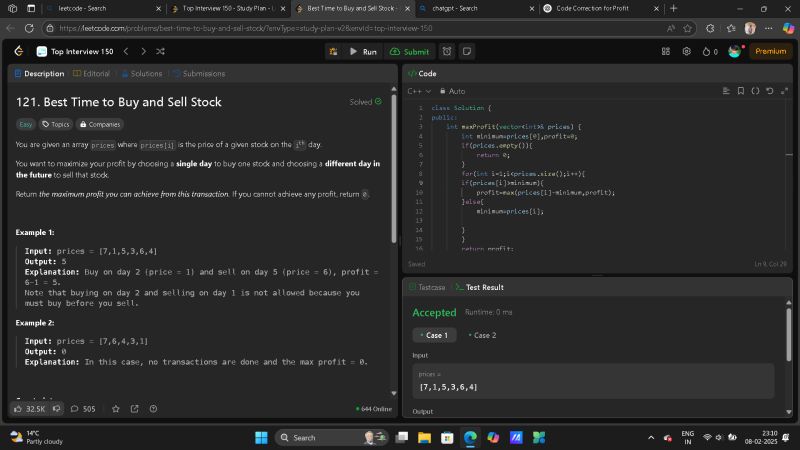This screenshot has width=800, height=450.
Task: Star the problem to favorites
Action: (x=116, y=409)
